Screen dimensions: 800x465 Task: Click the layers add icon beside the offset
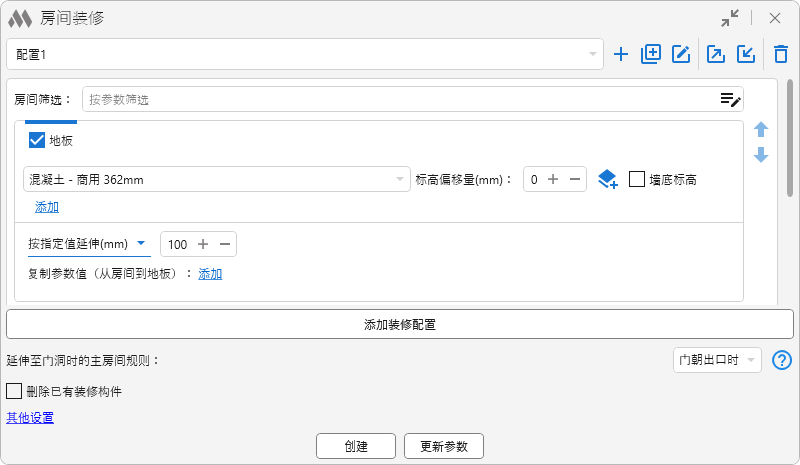point(607,180)
